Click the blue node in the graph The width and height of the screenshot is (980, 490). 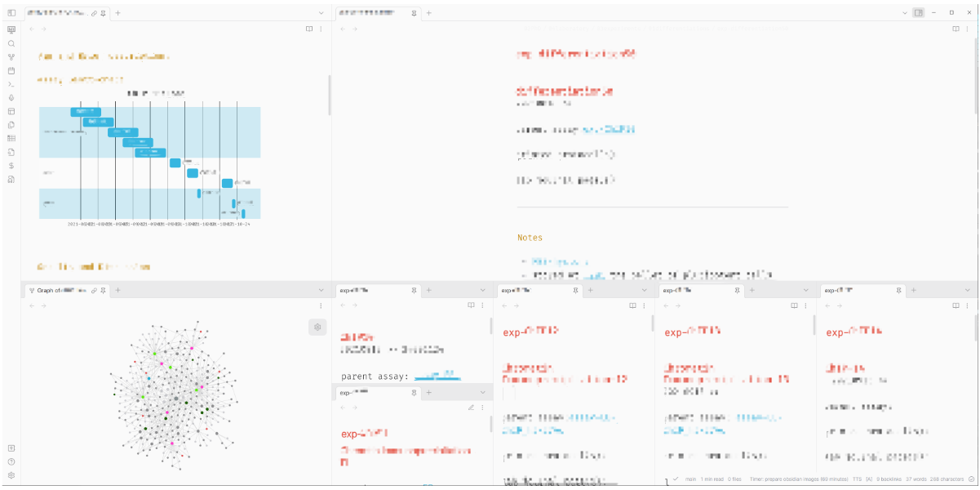click(149, 379)
